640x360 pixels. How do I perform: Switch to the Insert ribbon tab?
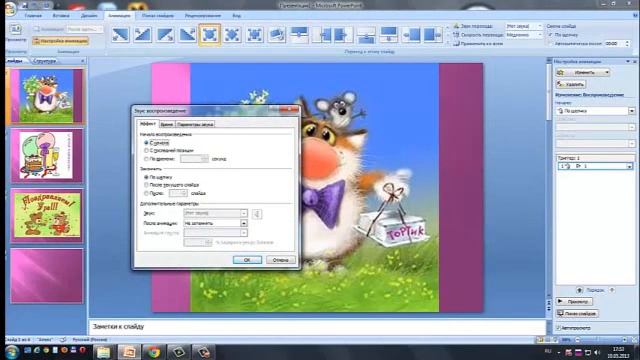pos(61,16)
